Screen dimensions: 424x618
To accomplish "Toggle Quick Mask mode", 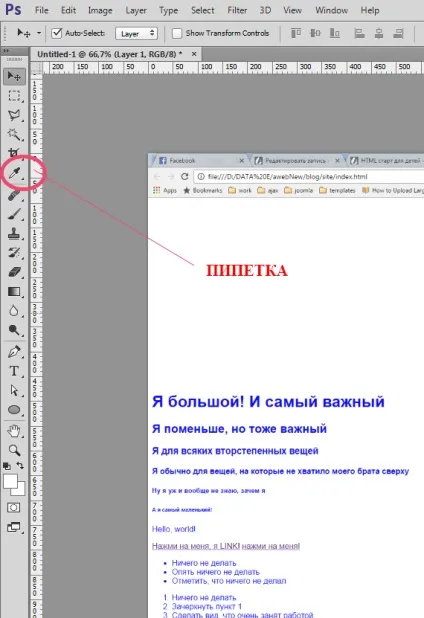I will coord(14,508).
